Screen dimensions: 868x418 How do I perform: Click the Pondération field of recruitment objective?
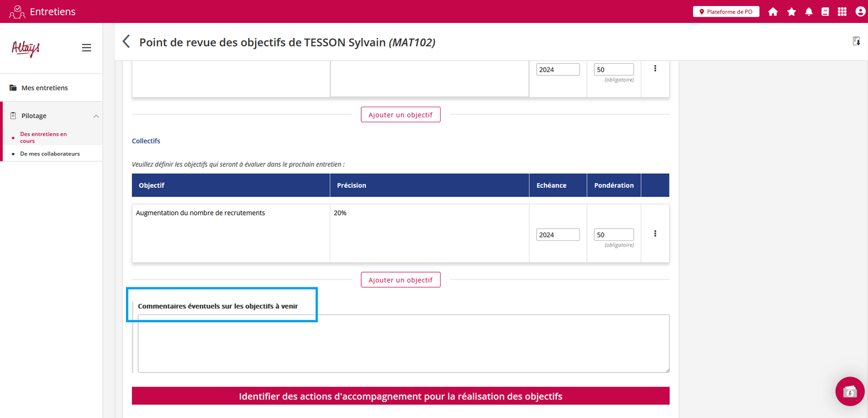(x=613, y=235)
